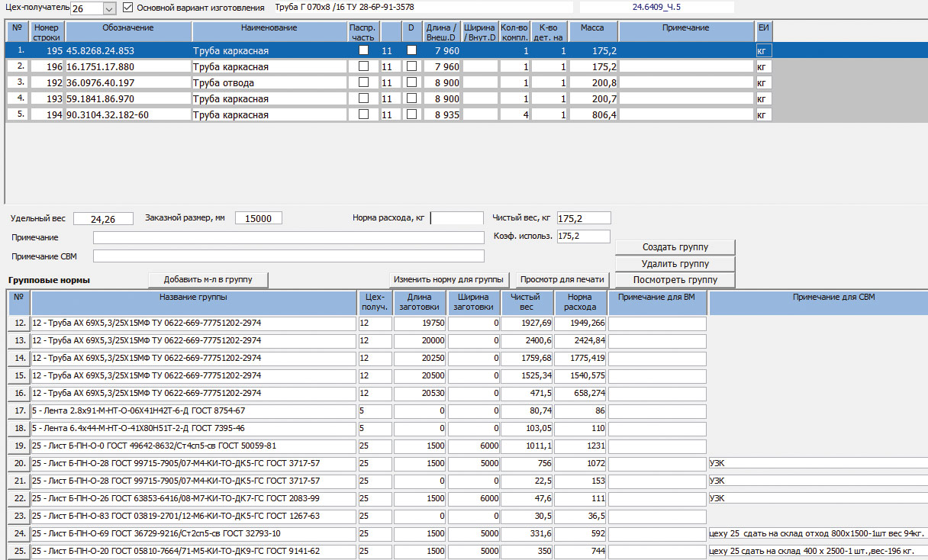Select row 3 Труба отвода
The image size is (928, 560).
click(223, 82)
